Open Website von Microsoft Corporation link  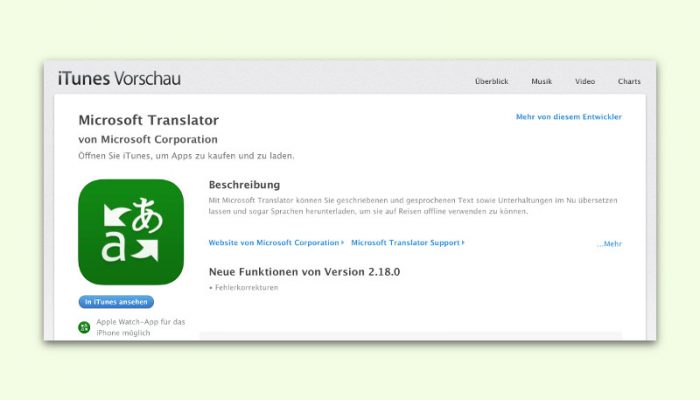[x=274, y=242]
